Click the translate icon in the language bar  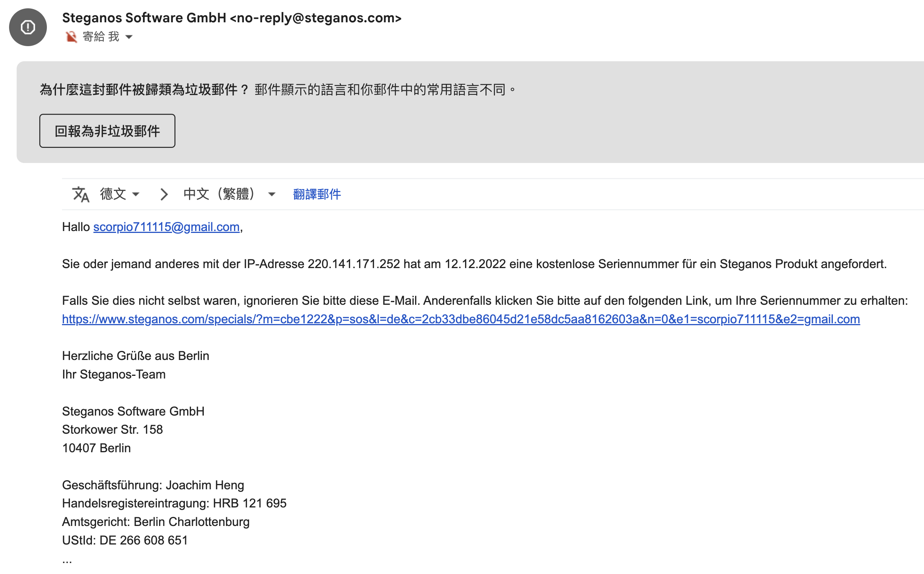point(81,194)
